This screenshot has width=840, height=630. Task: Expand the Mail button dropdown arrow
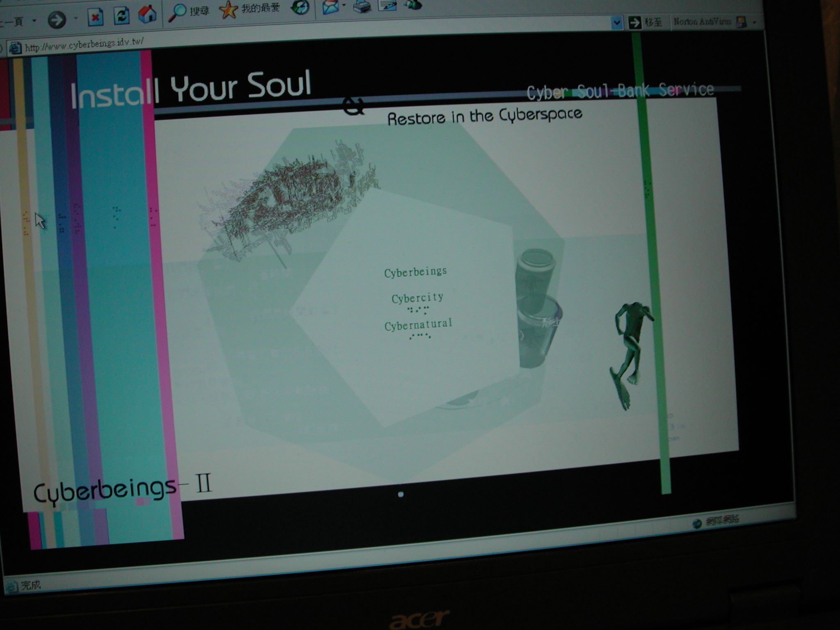click(x=344, y=5)
